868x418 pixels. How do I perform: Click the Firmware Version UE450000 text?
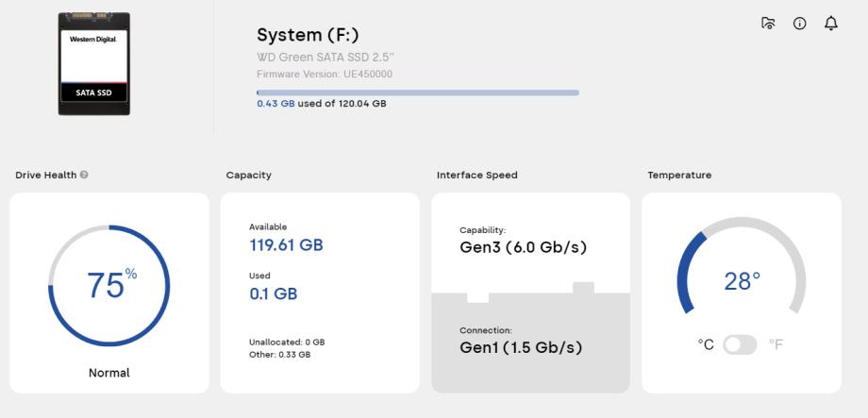(x=325, y=74)
